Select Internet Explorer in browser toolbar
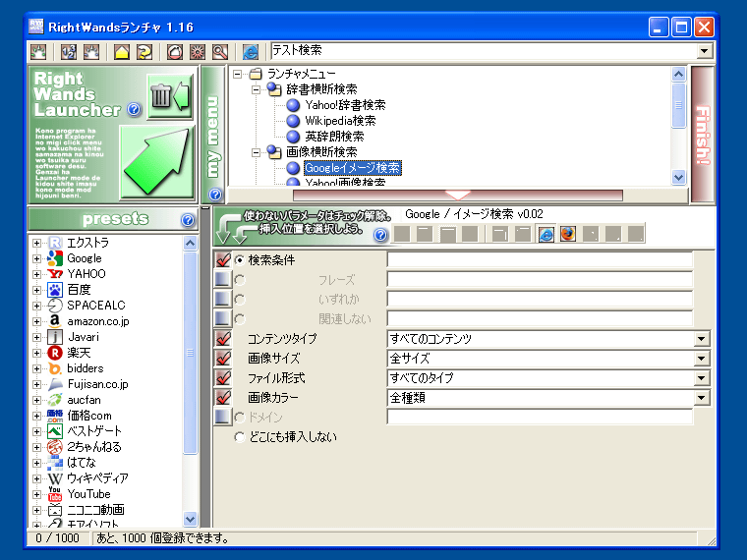The height and width of the screenshot is (560, 747). coord(546,234)
